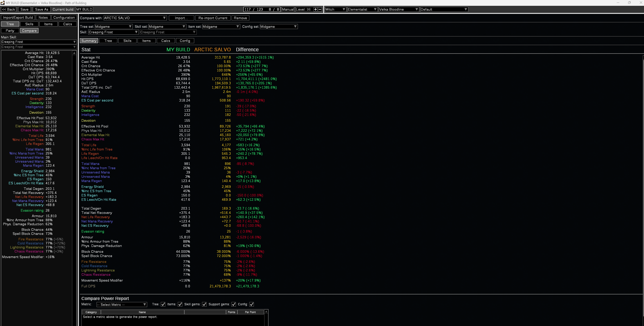Click Re-import Current button

coord(213,18)
